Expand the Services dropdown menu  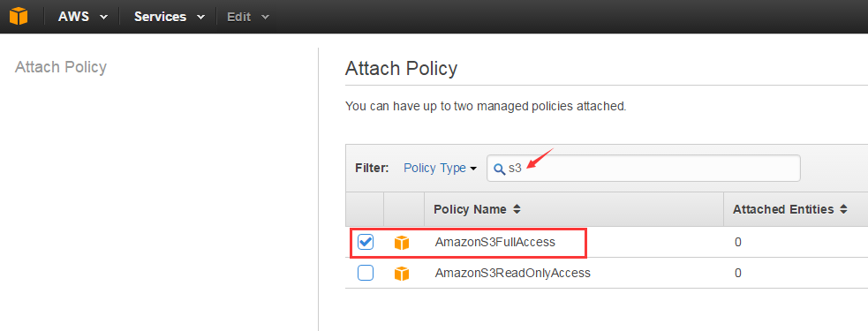[170, 17]
